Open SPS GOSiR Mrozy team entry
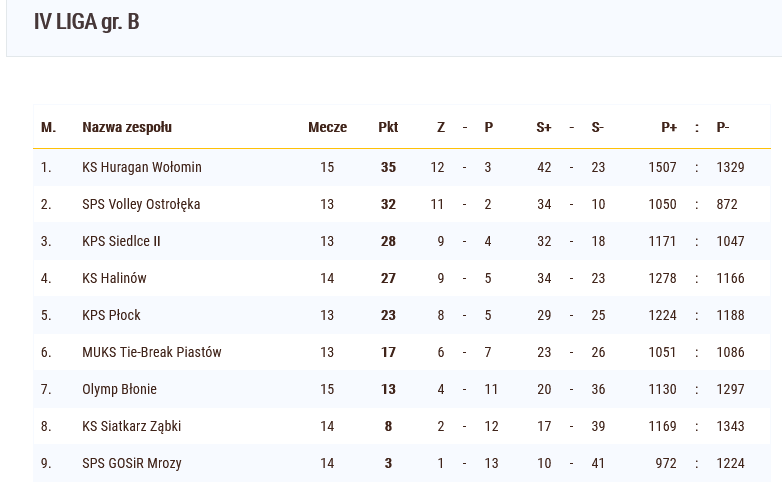Image resolution: width=782 pixels, height=484 pixels. (x=132, y=463)
